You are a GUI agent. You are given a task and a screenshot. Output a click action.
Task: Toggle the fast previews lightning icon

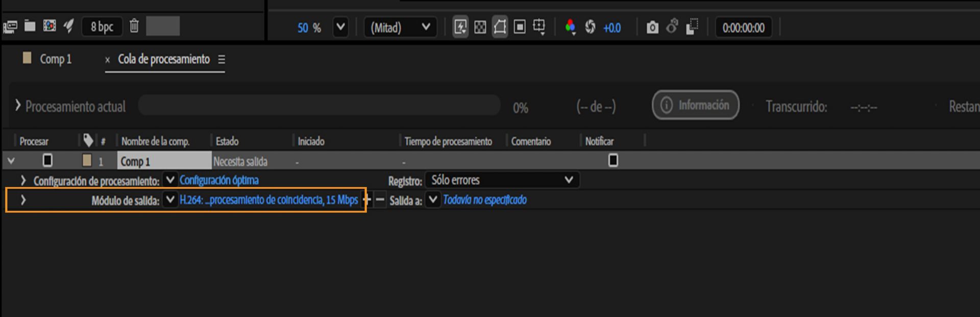tap(460, 27)
